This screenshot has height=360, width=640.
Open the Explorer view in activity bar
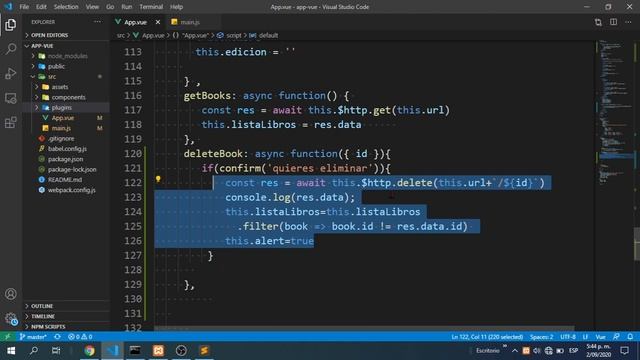pyautogui.click(x=11, y=25)
